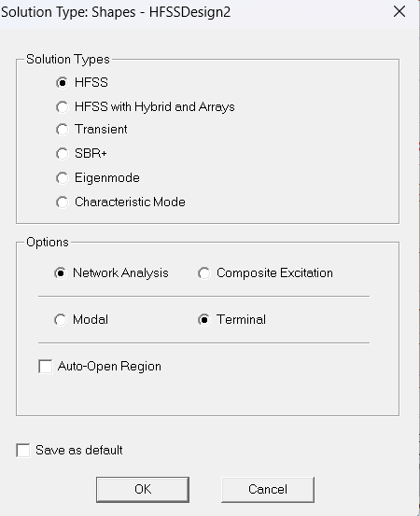Switch to Modal option
The image size is (420, 516).
coord(61,320)
